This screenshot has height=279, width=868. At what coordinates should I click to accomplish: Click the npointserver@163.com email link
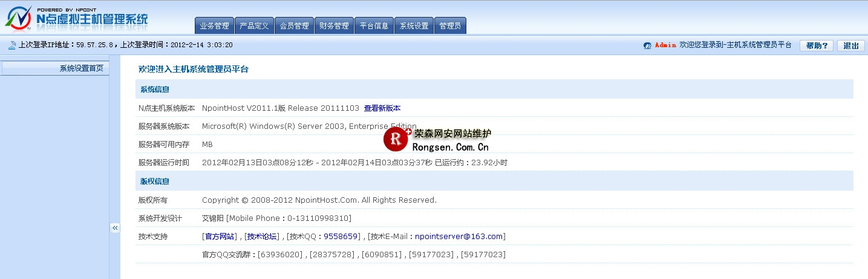point(458,237)
